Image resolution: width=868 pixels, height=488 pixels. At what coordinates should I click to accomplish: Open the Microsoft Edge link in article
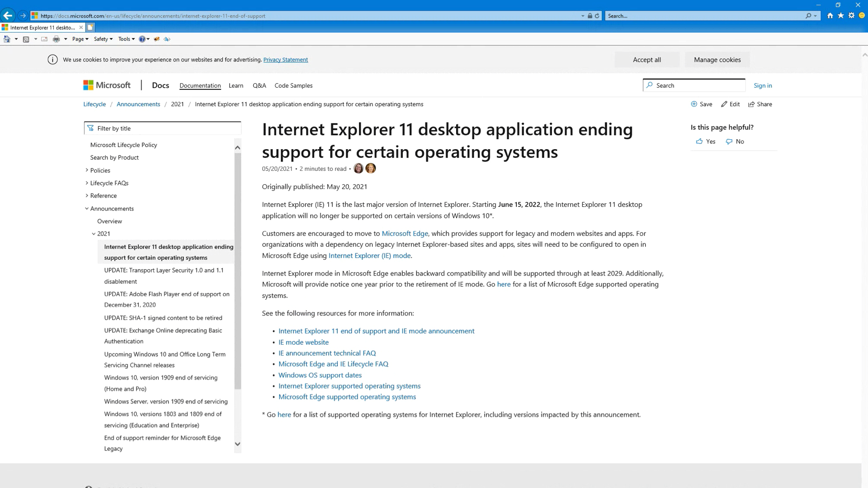pyautogui.click(x=405, y=234)
